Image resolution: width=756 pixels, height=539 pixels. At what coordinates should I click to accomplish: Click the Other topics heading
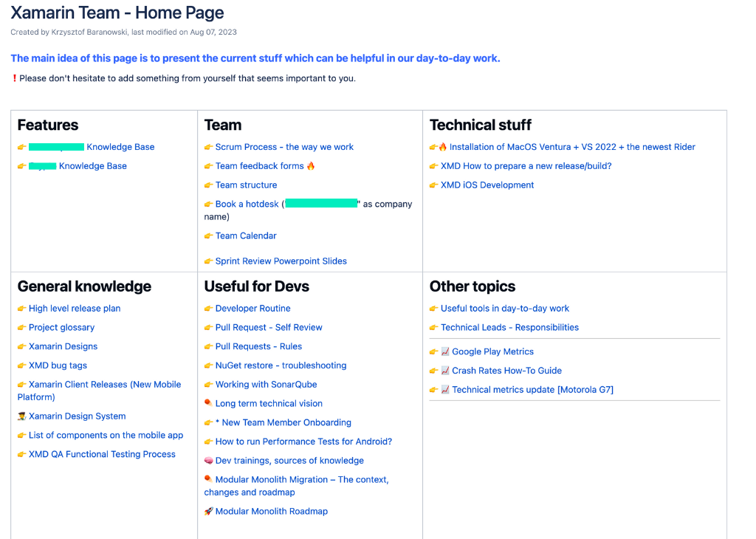click(x=472, y=286)
